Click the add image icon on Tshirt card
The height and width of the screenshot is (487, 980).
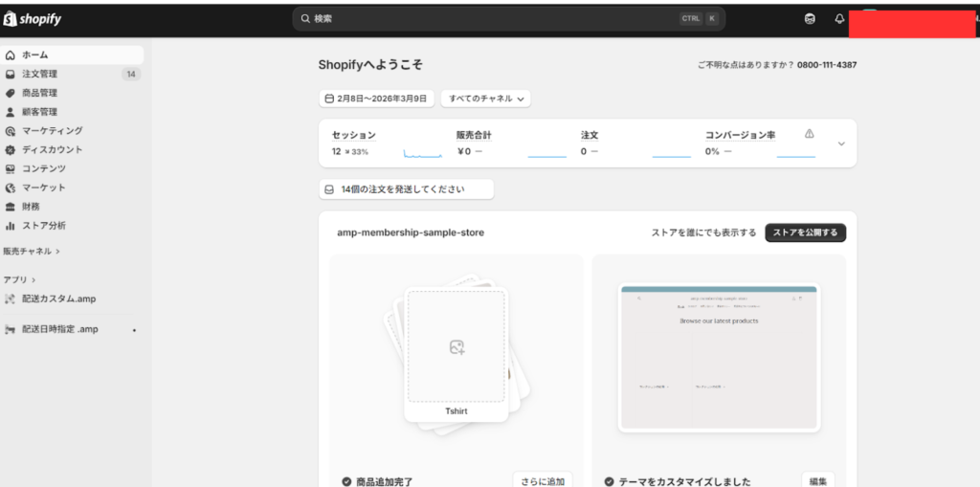[457, 347]
